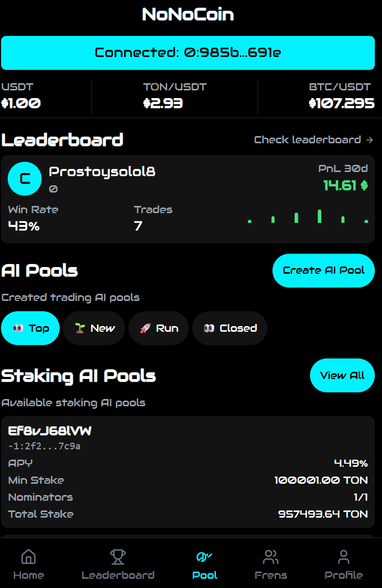Click Create AI Pool button

[x=323, y=270]
